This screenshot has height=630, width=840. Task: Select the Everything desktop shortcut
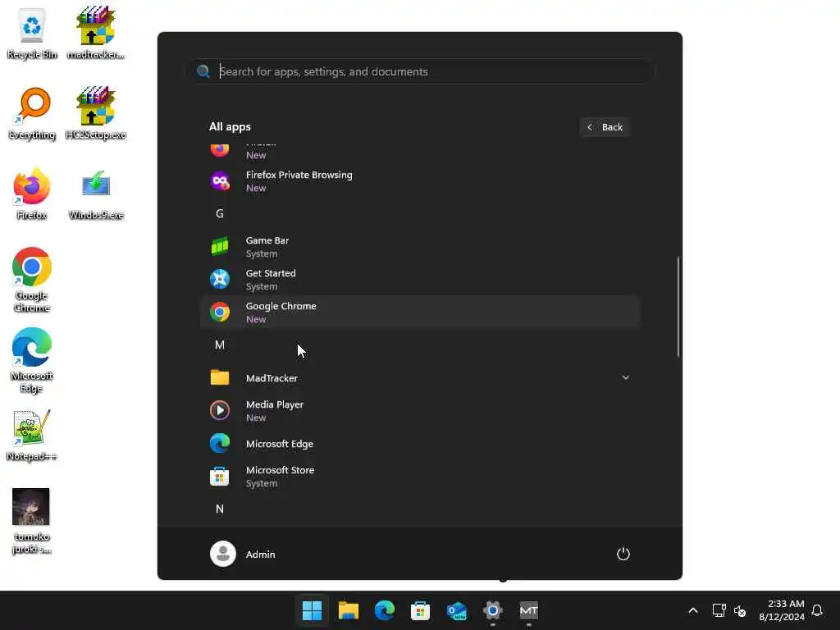point(32,113)
